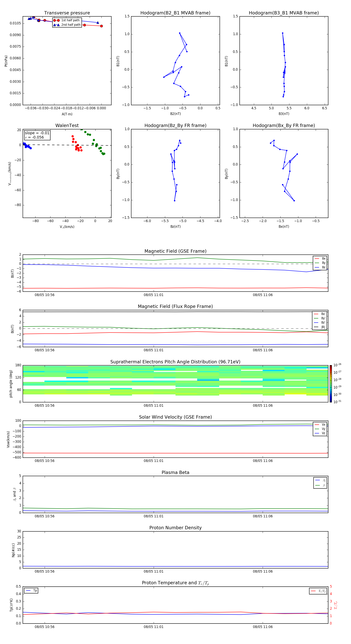Click the 'Proton Temperature and Te/Tp' title
Screen dimensions: 351x644
(175, 583)
